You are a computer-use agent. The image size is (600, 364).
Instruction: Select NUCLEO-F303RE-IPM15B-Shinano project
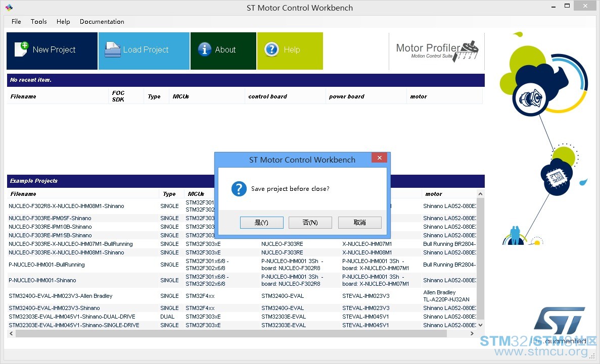(x=50, y=236)
